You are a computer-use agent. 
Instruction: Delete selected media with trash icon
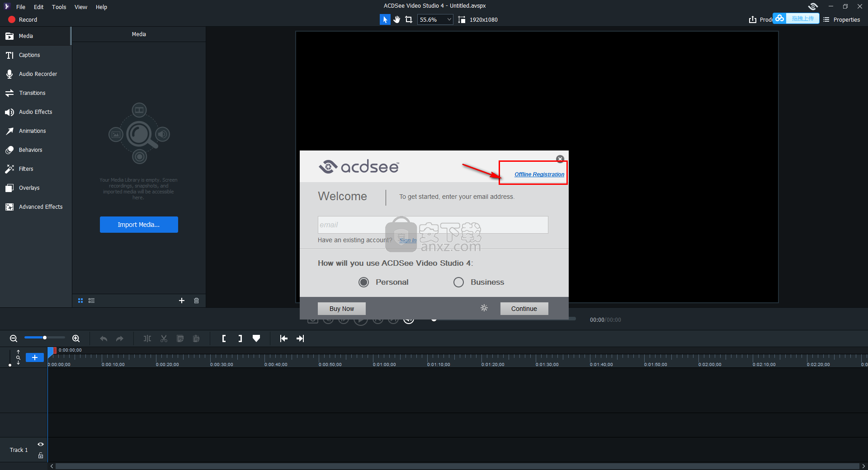click(196, 301)
